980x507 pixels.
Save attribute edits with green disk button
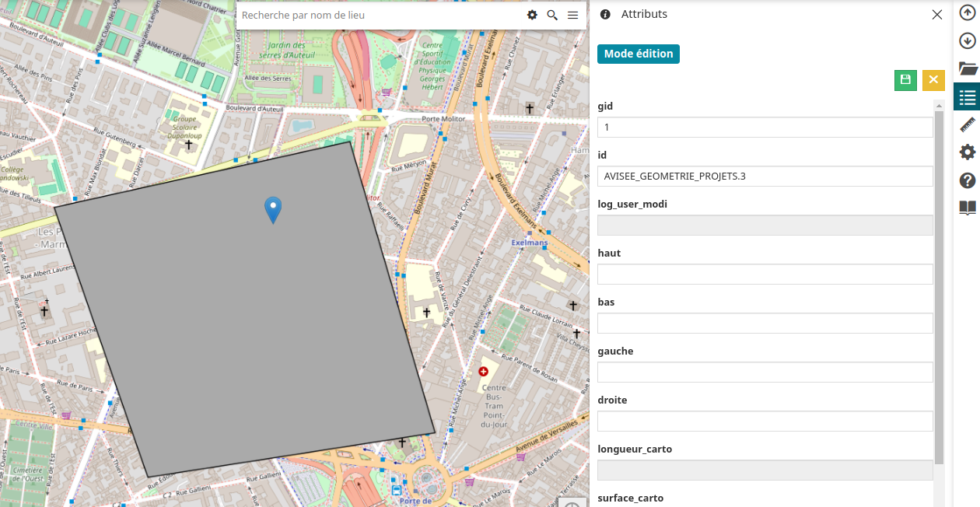tap(905, 80)
